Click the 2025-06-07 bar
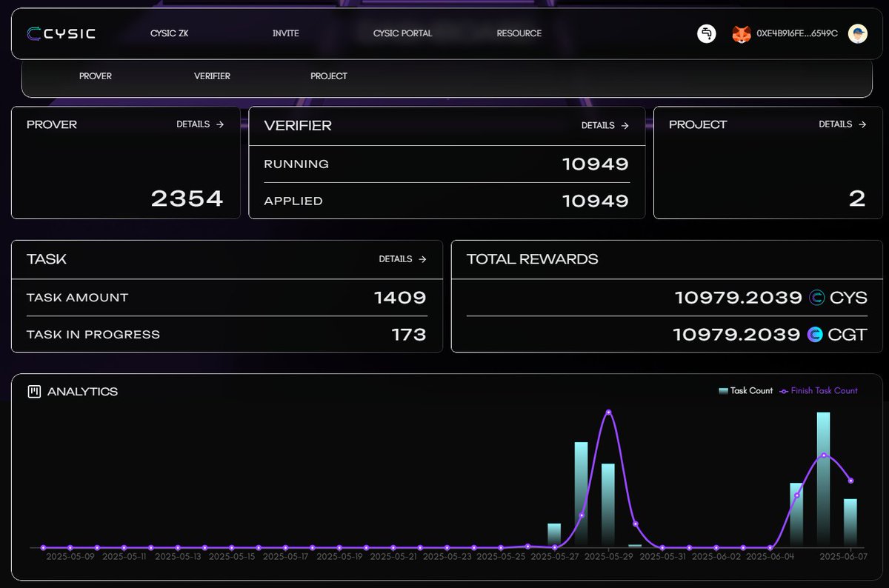Image resolution: width=889 pixels, height=588 pixels. 850,523
